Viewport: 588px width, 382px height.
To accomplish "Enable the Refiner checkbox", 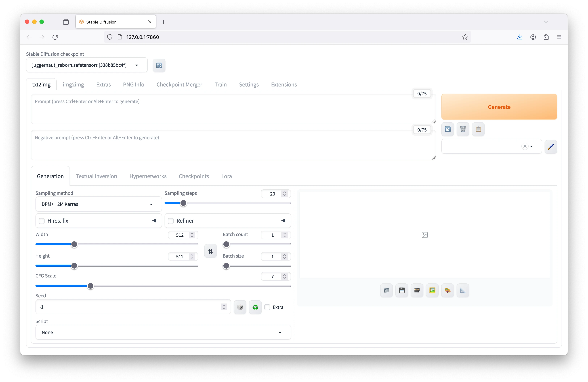I will point(171,221).
